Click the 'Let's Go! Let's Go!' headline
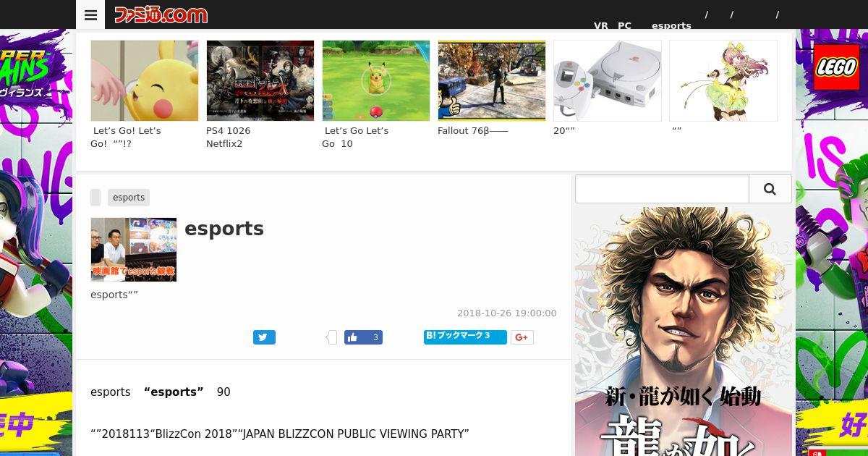The image size is (868, 456). pos(127,138)
